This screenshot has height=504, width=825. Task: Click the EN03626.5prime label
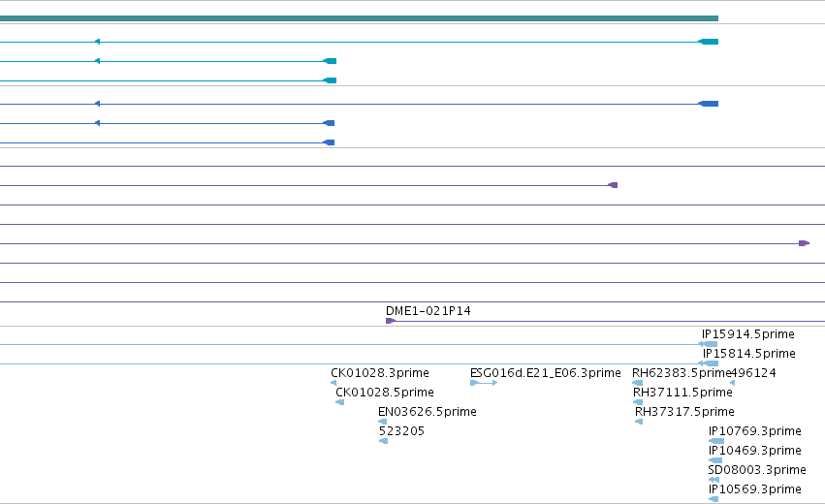[428, 412]
